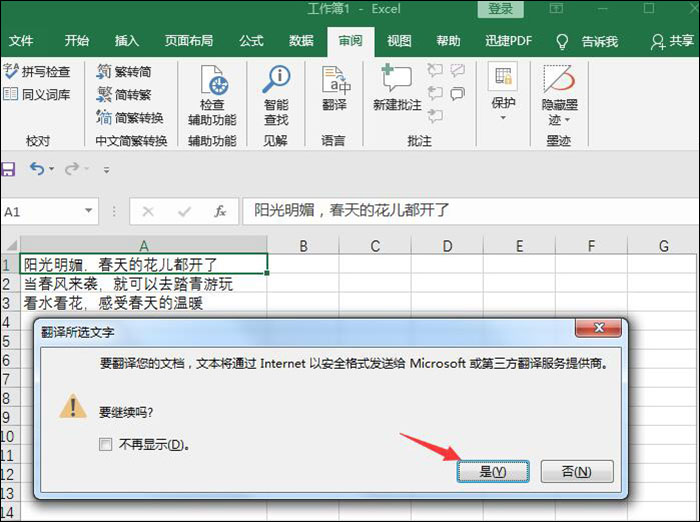Screen dimensions: 700x522
Task: Select column D header
Action: (447, 245)
